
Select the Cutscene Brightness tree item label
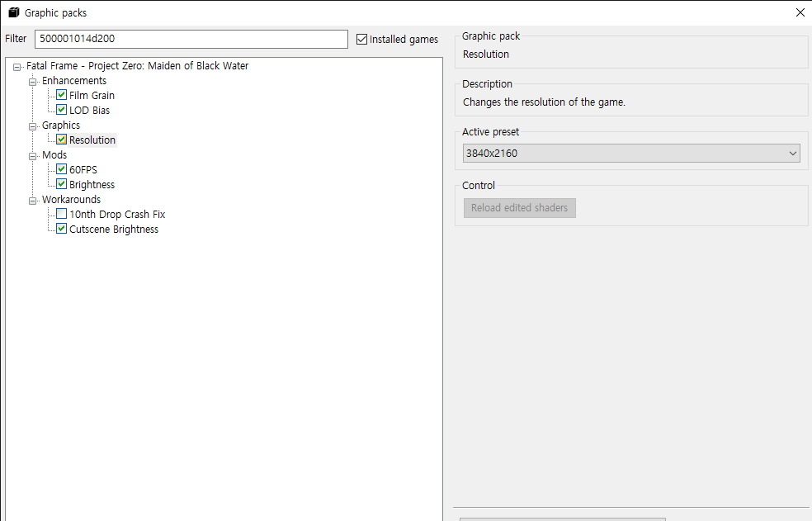114,230
